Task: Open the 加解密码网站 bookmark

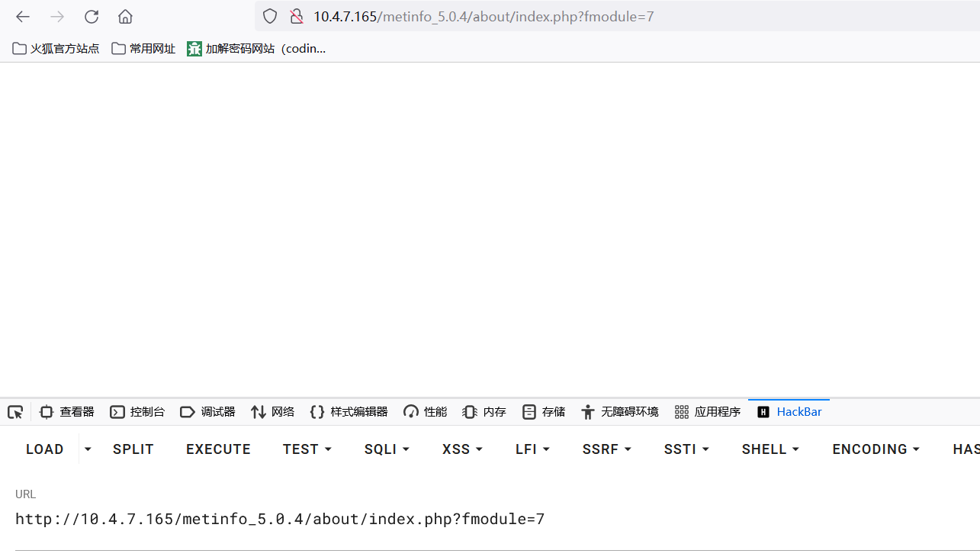Action: coord(256,48)
